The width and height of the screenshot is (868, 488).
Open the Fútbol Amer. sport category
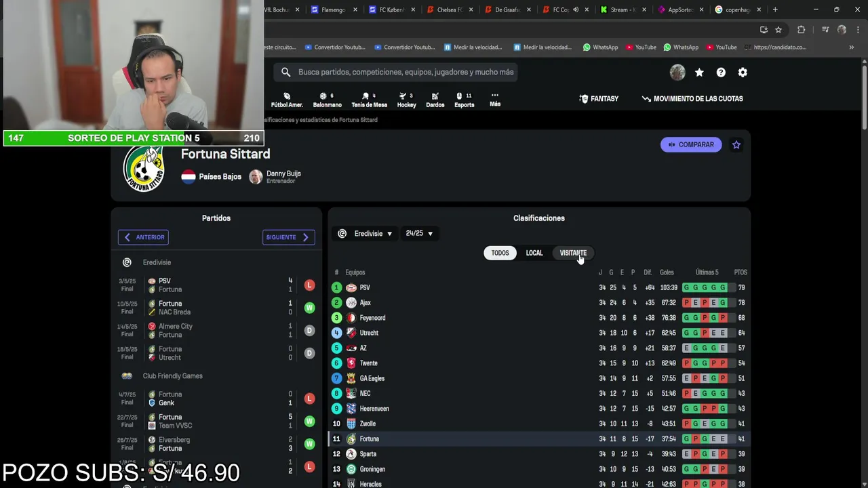point(287,100)
